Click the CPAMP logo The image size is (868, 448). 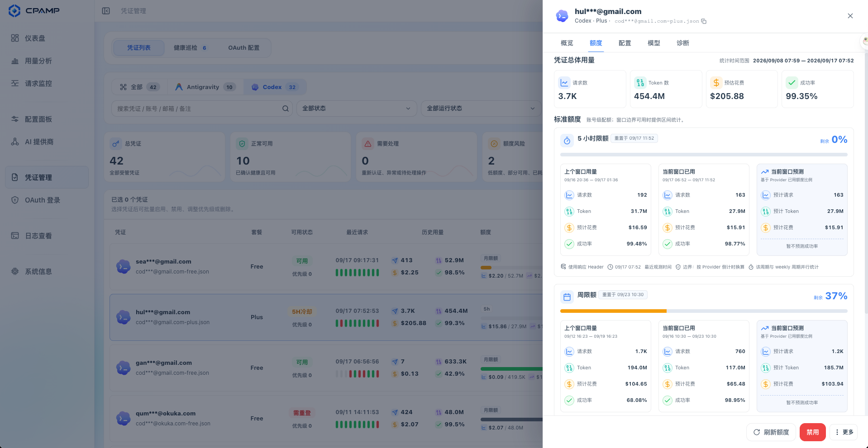[34, 11]
